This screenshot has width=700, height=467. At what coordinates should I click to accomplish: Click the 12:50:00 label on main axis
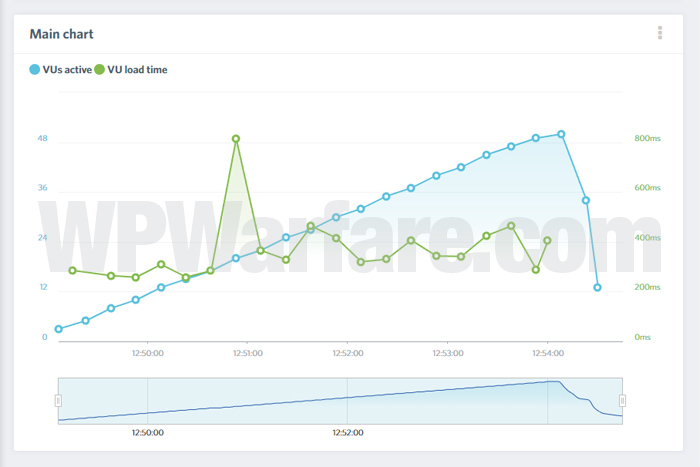tap(148, 353)
